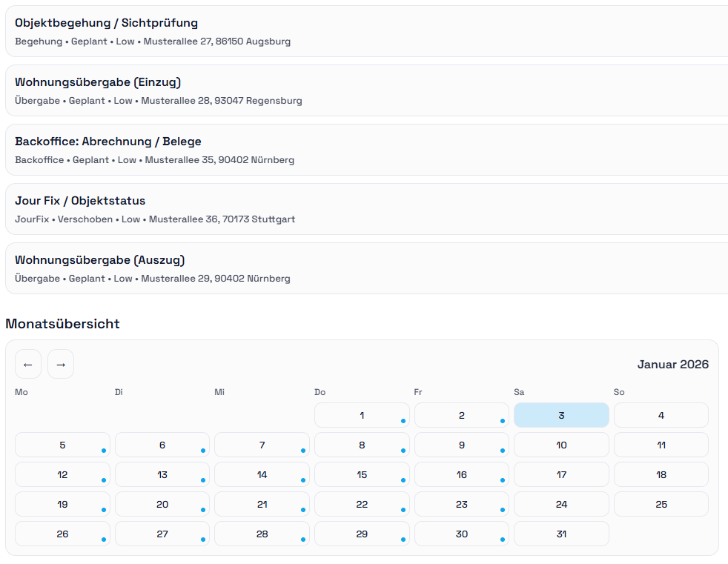Choose day 25 in Januar 2026

pyautogui.click(x=661, y=505)
